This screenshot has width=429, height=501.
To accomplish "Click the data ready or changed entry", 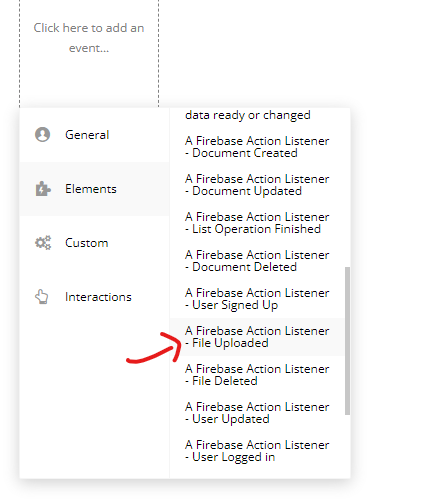I will point(248,115).
